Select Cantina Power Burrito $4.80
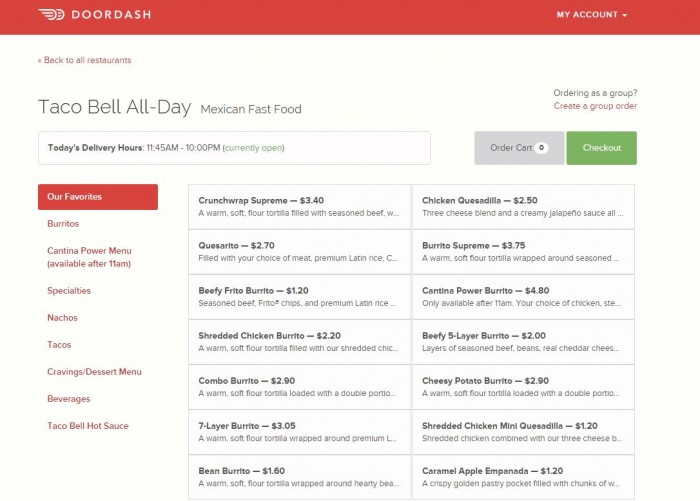Image resolution: width=700 pixels, height=501 pixels. (523, 297)
